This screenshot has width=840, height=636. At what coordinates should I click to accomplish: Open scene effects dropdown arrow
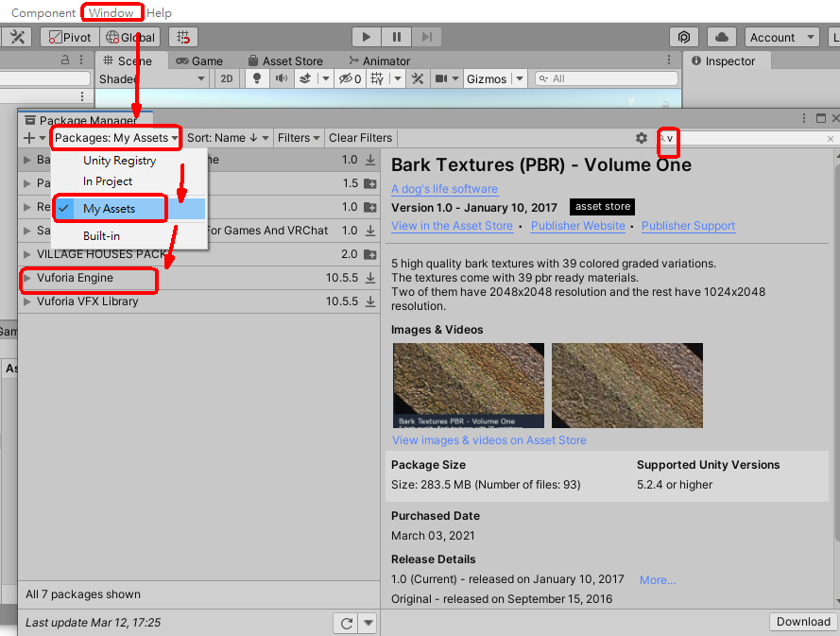coord(325,78)
